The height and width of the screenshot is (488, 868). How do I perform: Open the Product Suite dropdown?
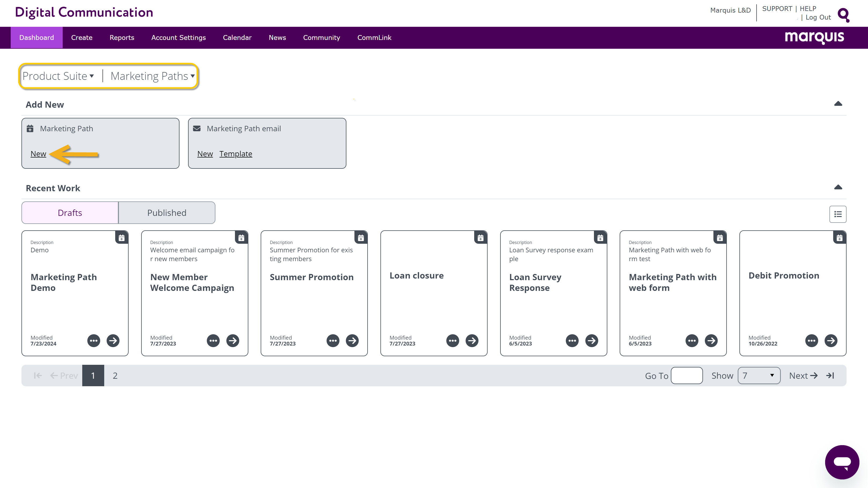coord(58,76)
